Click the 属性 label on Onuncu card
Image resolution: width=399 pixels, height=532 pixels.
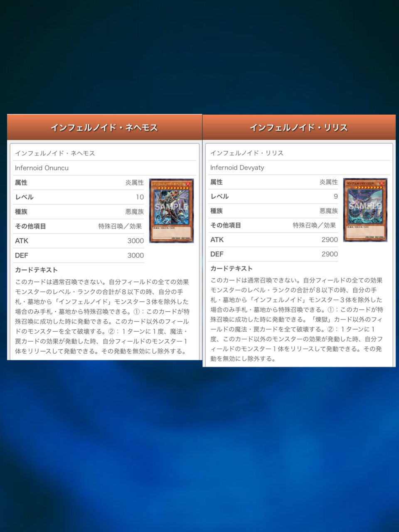21,182
